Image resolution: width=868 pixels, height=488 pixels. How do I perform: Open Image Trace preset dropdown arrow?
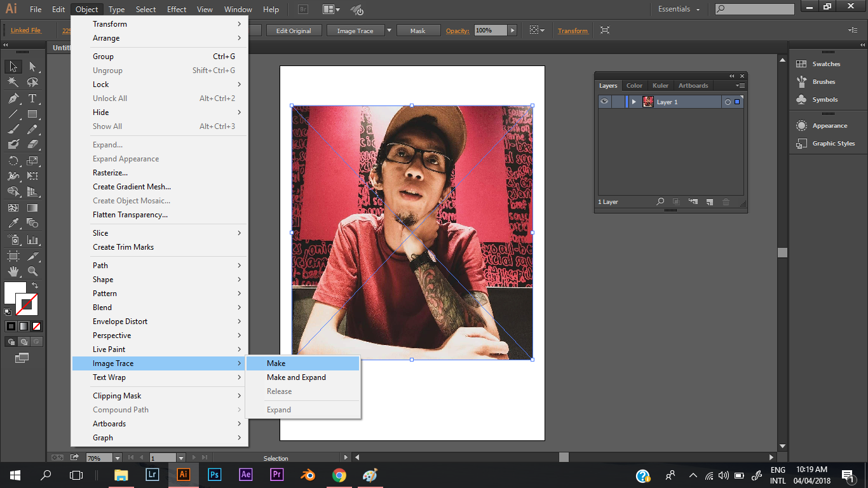388,30
